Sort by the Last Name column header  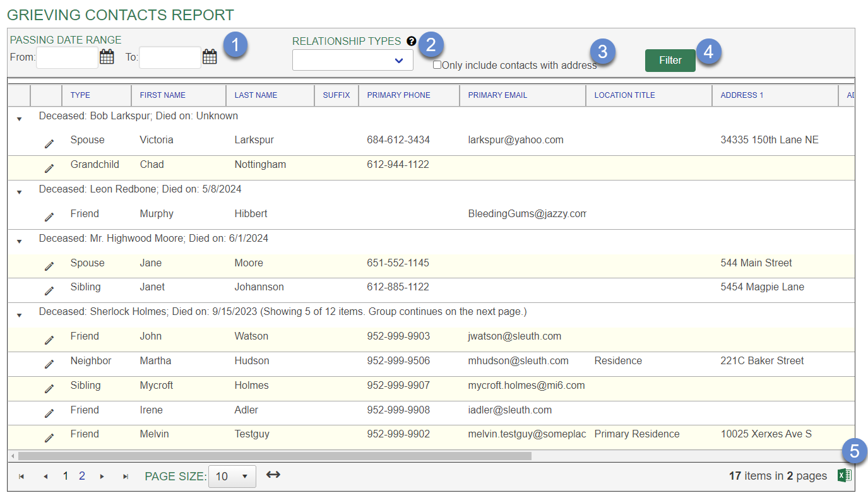256,95
